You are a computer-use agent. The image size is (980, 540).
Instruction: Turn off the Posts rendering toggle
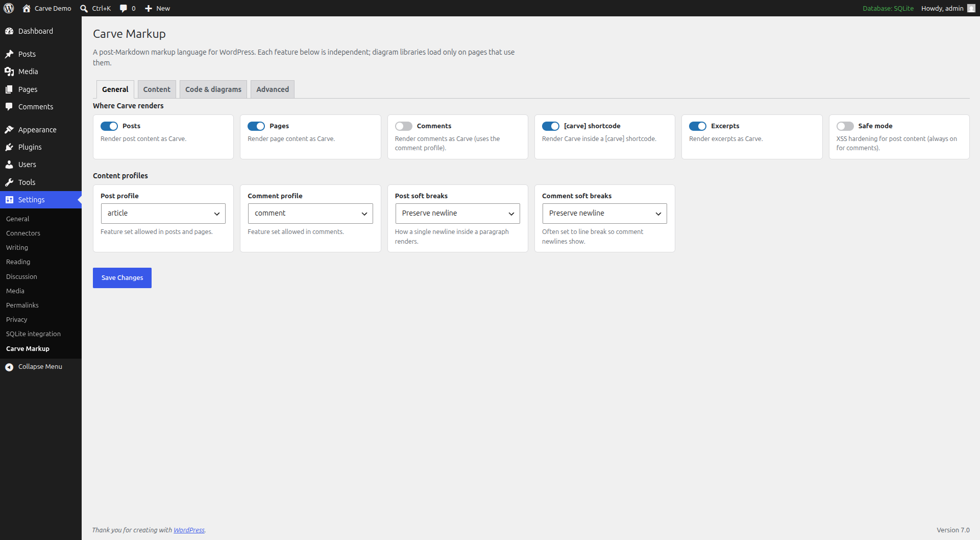109,126
